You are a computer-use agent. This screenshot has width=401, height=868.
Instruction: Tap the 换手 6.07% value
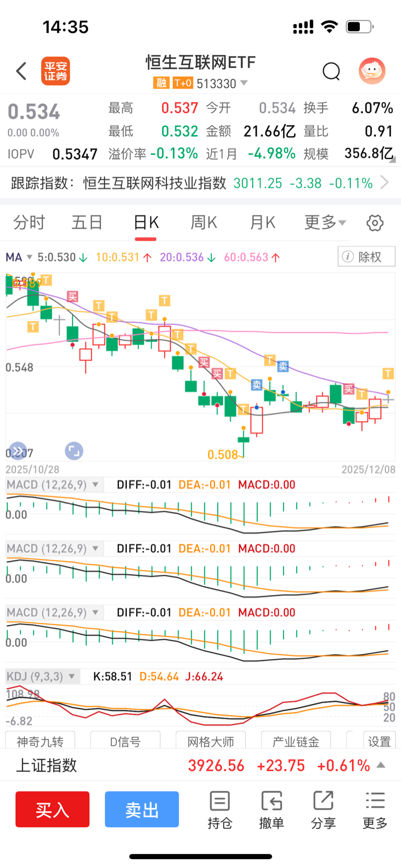pos(372,108)
